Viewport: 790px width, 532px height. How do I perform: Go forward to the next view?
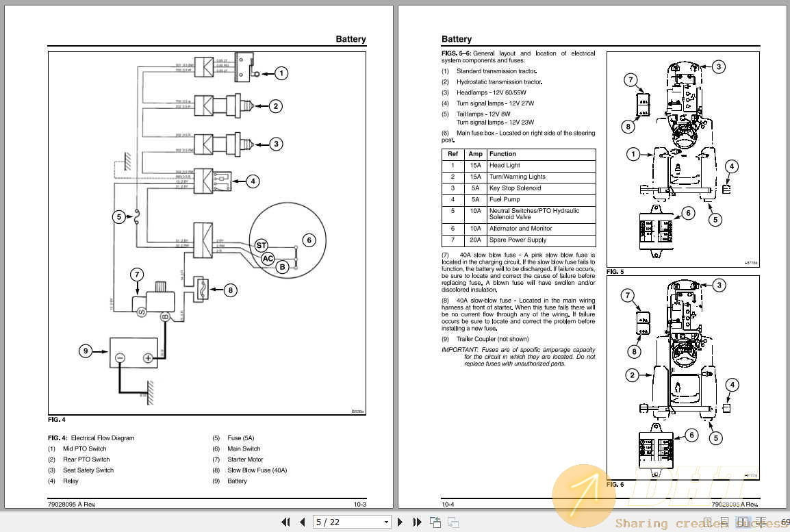(453, 522)
